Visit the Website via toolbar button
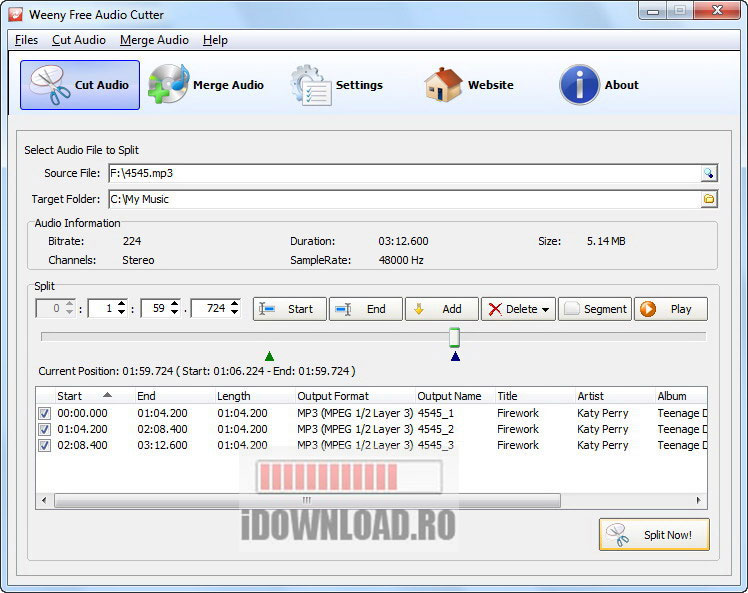The height and width of the screenshot is (593, 748). click(x=469, y=85)
